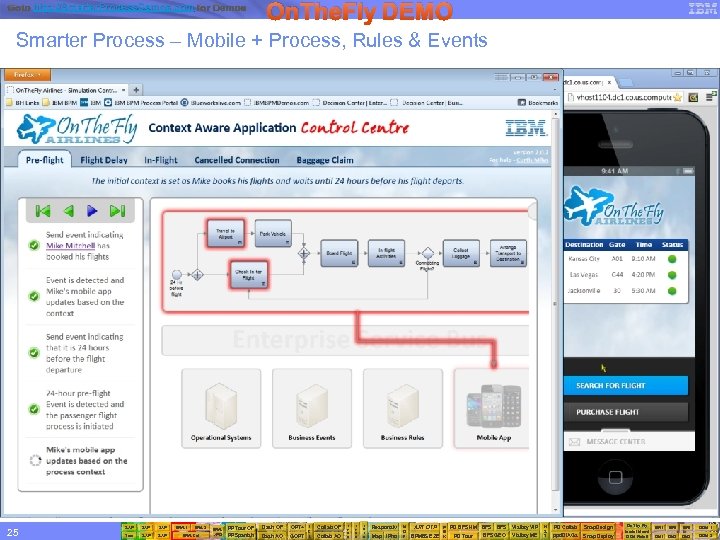
Task: Open the Bookmarks menu button
Action: coord(538,103)
